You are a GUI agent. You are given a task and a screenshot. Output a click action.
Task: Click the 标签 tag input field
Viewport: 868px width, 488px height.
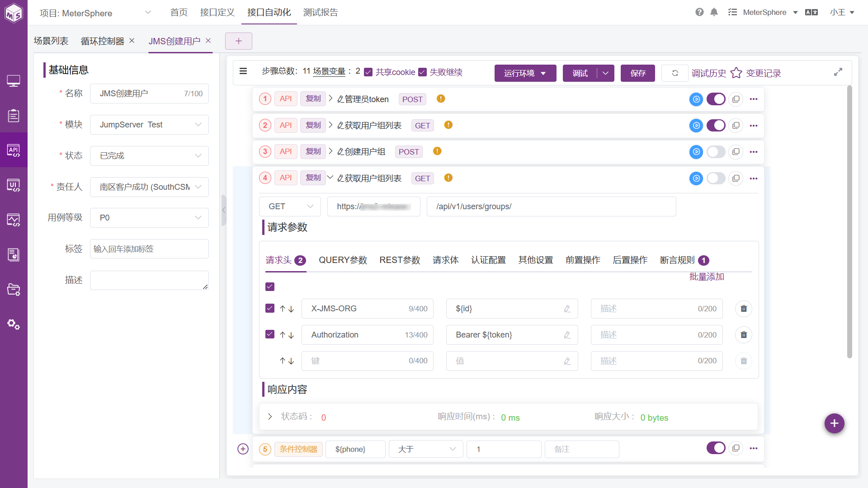point(149,249)
